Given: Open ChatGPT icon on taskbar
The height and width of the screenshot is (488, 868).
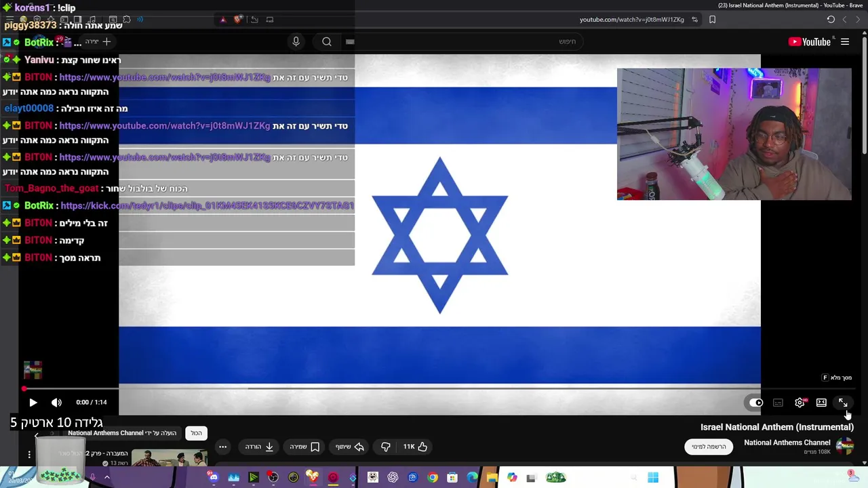Looking at the screenshot, I should tap(393, 478).
